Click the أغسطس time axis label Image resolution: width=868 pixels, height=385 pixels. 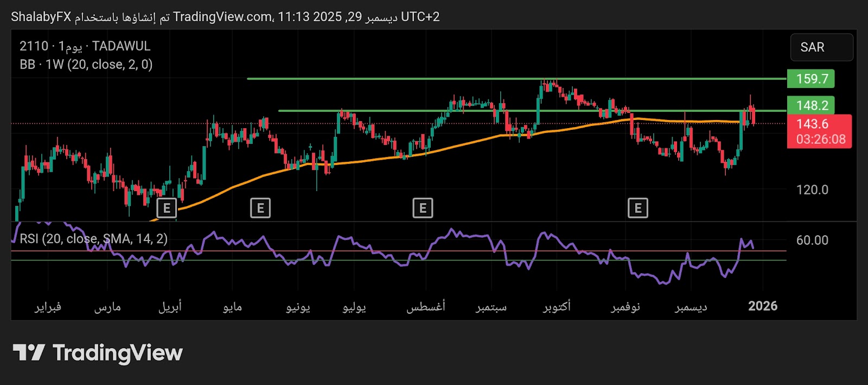426,307
